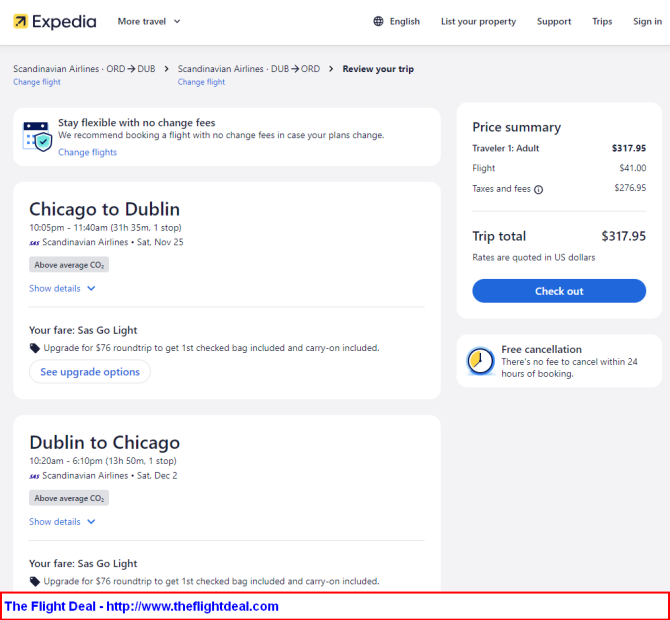Image resolution: width=670 pixels, height=620 pixels.
Task: Open the Support menu item
Action: [x=554, y=21]
